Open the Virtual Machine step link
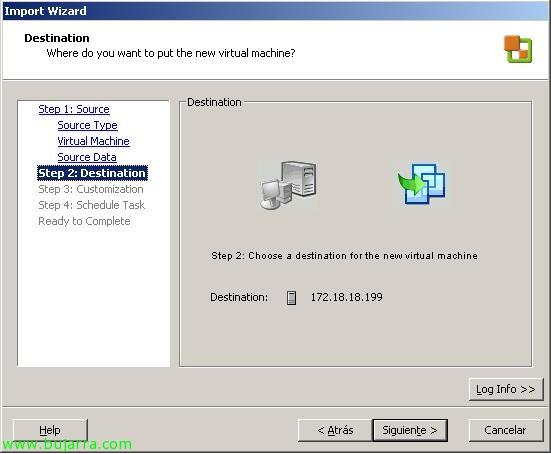 pos(93,141)
